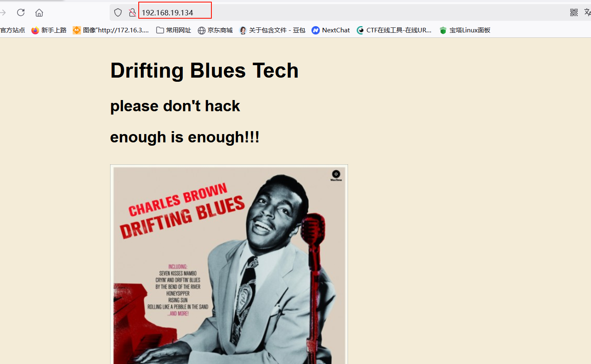Show the page QR code icon
The image size is (591, 364).
[x=574, y=12]
